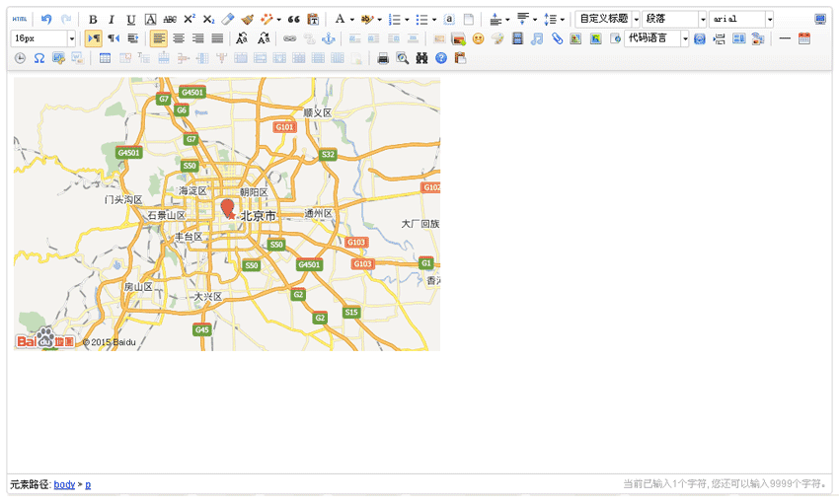Open the arial font family dropdown

tap(769, 19)
